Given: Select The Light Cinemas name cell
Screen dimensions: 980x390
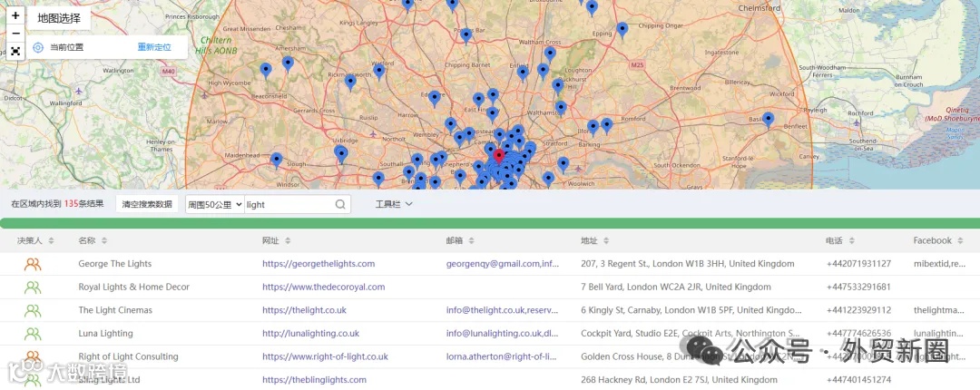Looking at the screenshot, I should [115, 310].
